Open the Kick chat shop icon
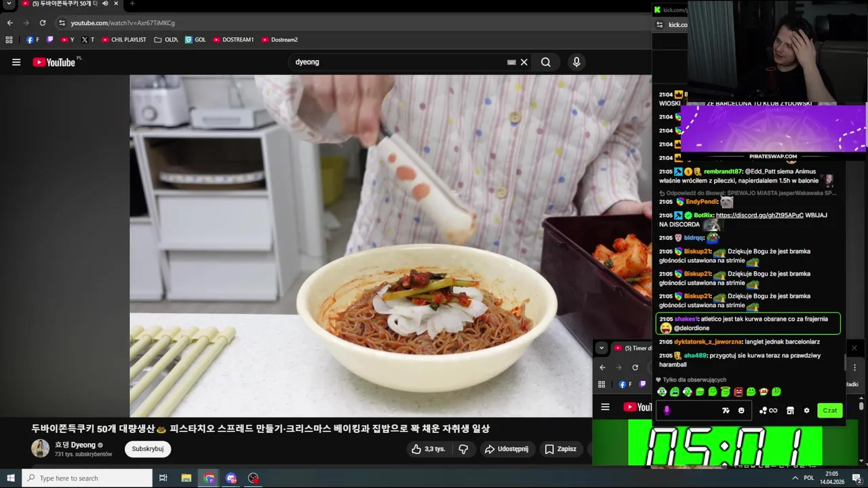868x488 pixels. (790, 411)
